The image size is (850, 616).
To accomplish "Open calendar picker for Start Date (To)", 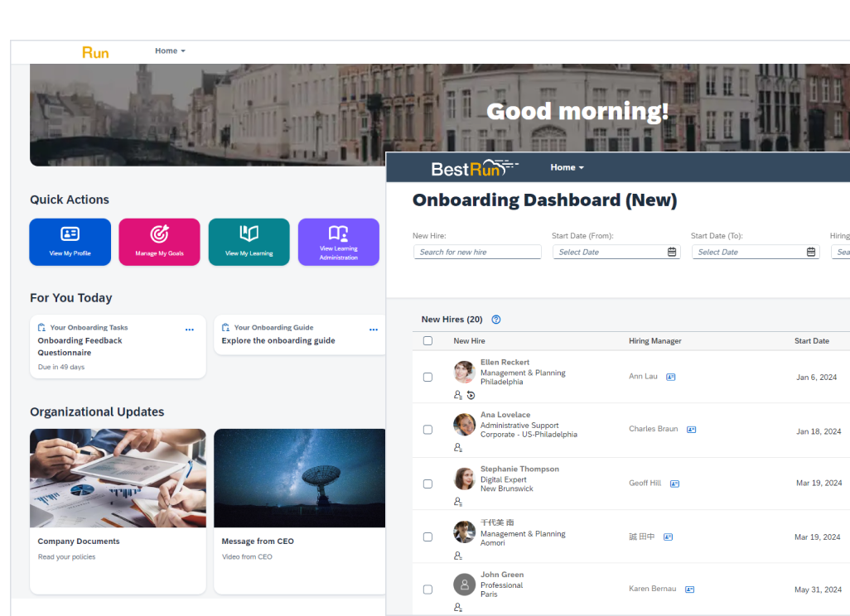I will 811,252.
